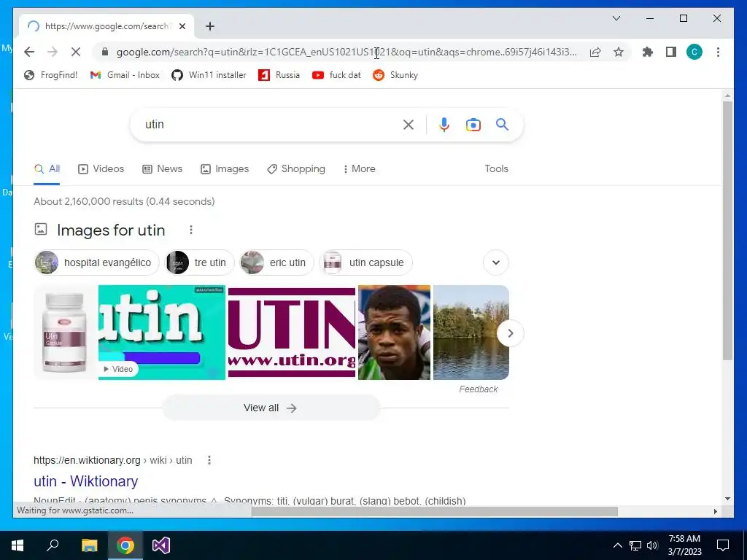Open the Russia bookmark

279,75
